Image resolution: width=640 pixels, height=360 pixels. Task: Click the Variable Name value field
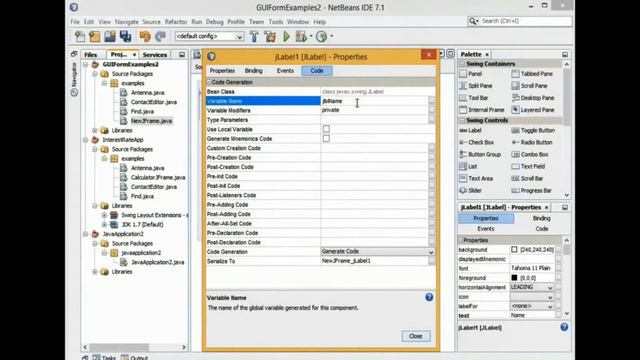coord(374,101)
